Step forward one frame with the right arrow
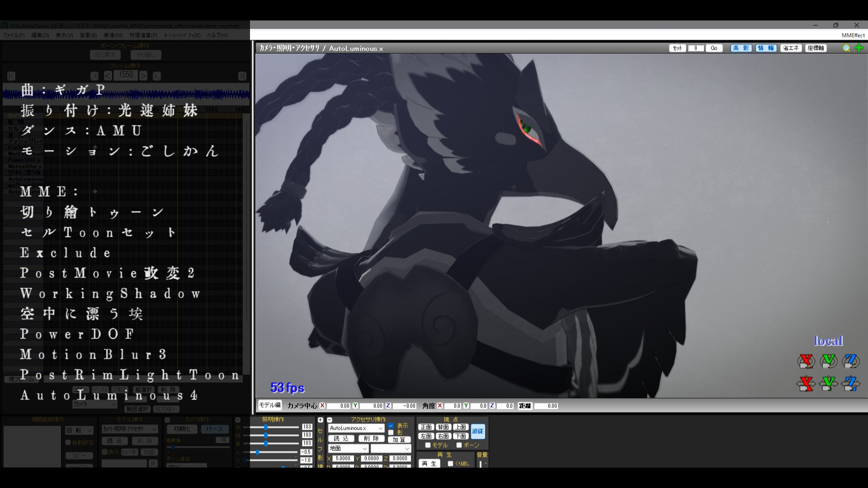Screen dimensions: 868x488 point(143,76)
